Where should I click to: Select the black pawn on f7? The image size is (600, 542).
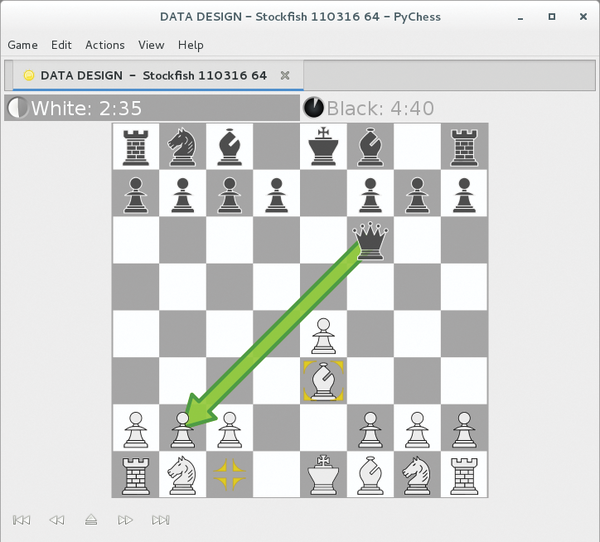(x=370, y=194)
